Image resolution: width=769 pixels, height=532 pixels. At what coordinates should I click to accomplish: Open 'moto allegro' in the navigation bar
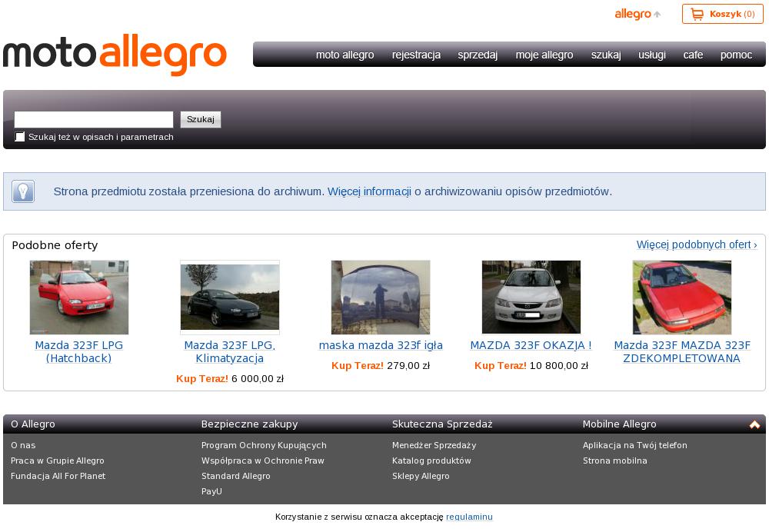pos(345,55)
